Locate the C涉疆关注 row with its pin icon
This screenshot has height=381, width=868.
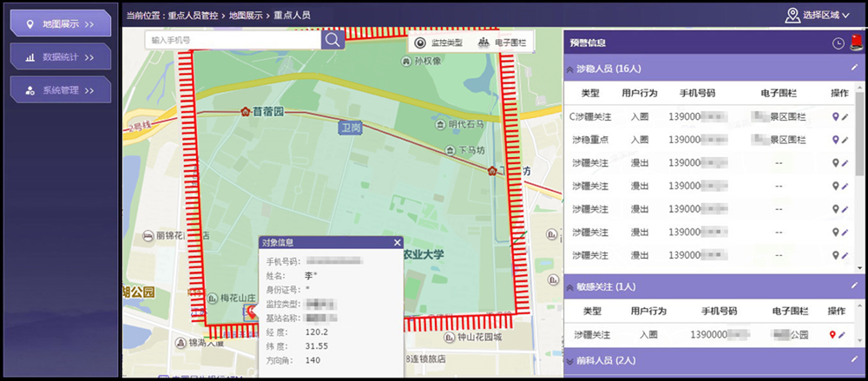(x=835, y=116)
